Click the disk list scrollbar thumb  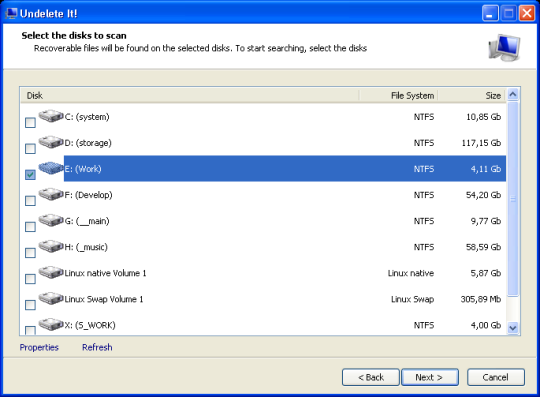coord(513,198)
